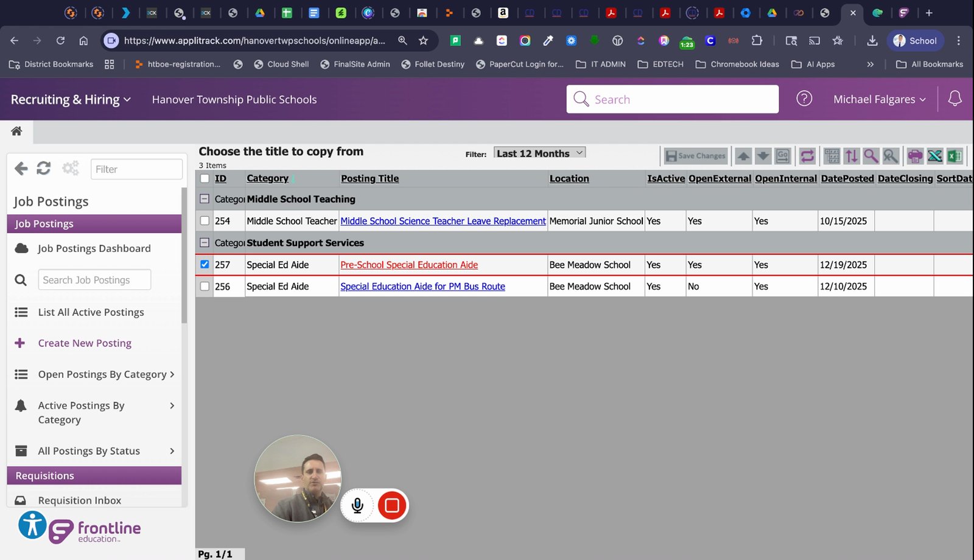The width and height of the screenshot is (974, 560).
Task: Click the sidebar gear settings icon
Action: pos(71,168)
